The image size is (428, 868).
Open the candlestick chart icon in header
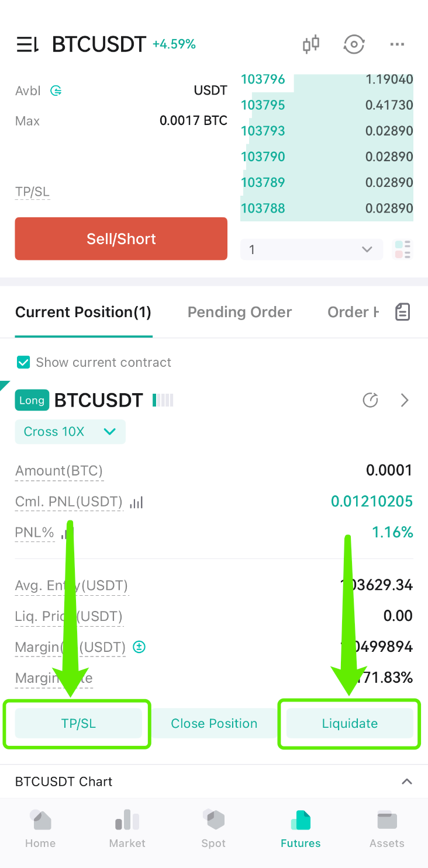point(311,44)
